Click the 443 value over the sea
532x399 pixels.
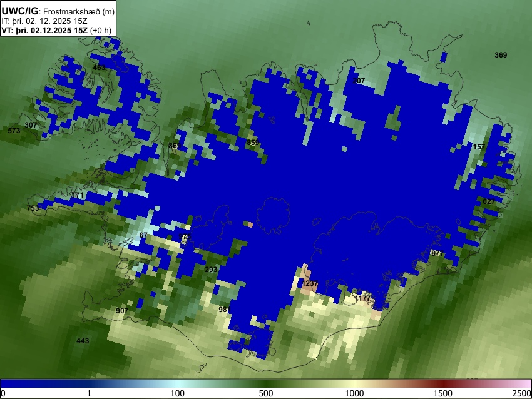(x=83, y=341)
